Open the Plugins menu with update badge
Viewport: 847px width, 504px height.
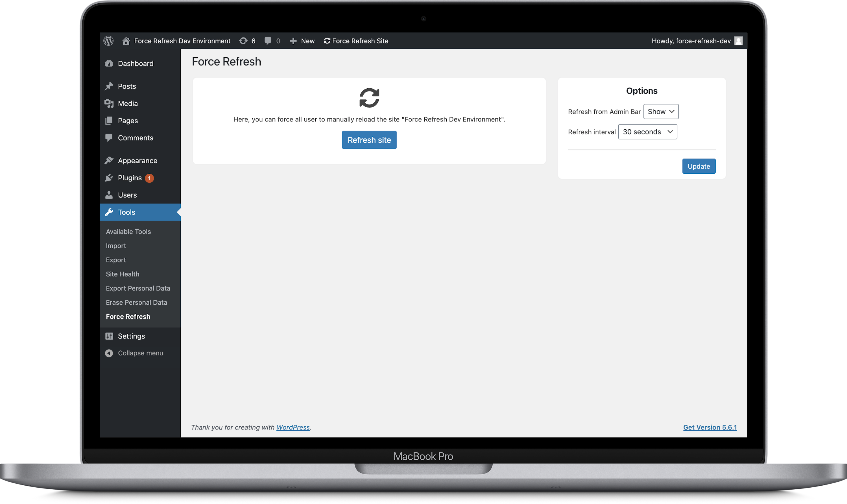(130, 178)
